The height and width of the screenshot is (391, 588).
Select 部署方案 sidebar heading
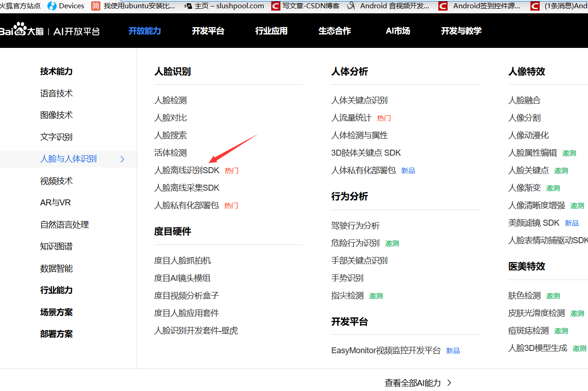(56, 334)
